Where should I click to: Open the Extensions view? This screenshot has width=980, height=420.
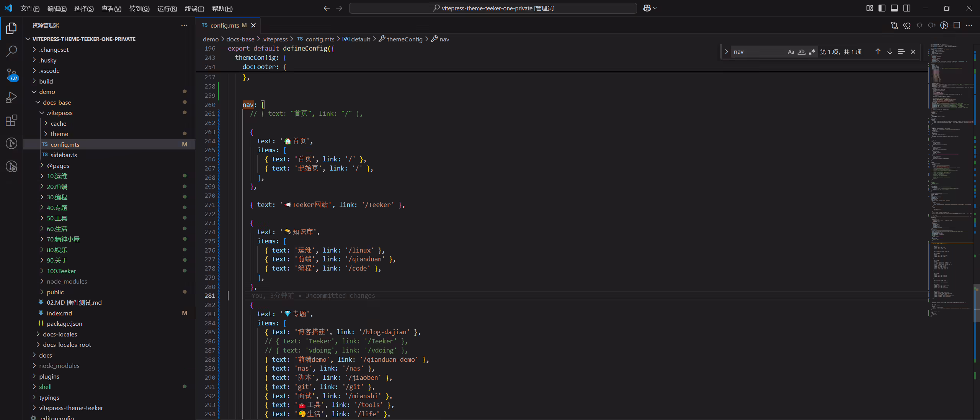11,120
